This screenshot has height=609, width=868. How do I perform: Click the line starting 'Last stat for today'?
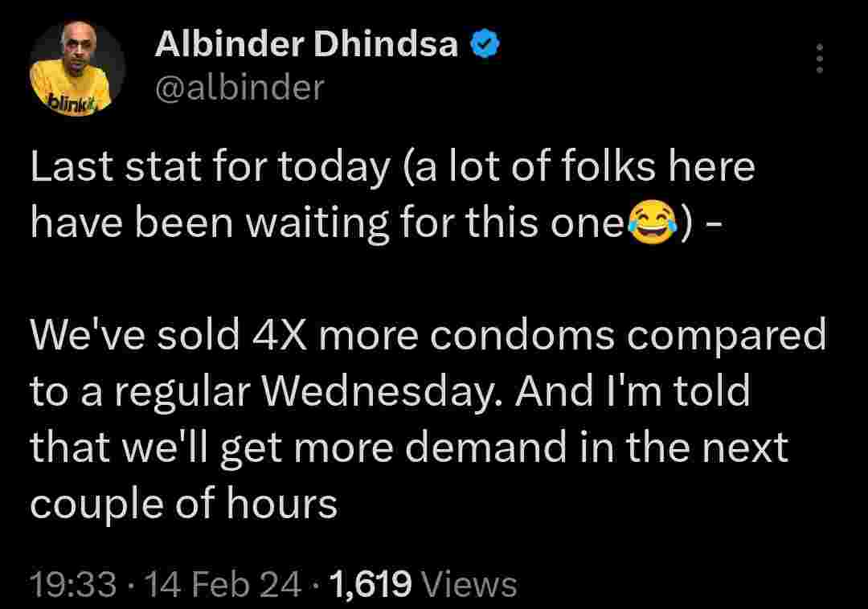click(392, 169)
